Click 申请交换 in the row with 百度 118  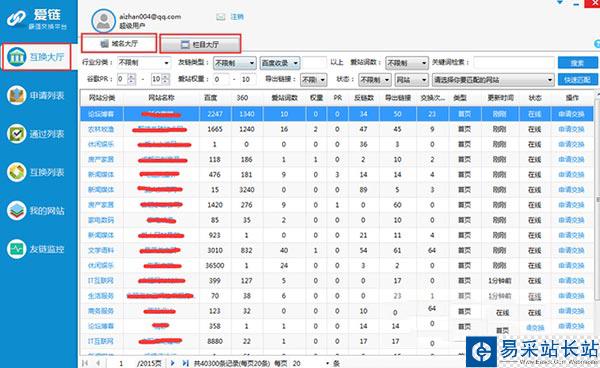pyautogui.click(x=571, y=160)
